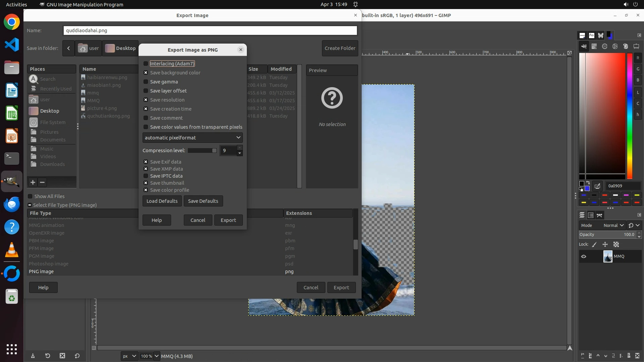Viewport: 644px width, 362px height.
Task: Click Export in the PNG options dialog
Action: point(228,220)
